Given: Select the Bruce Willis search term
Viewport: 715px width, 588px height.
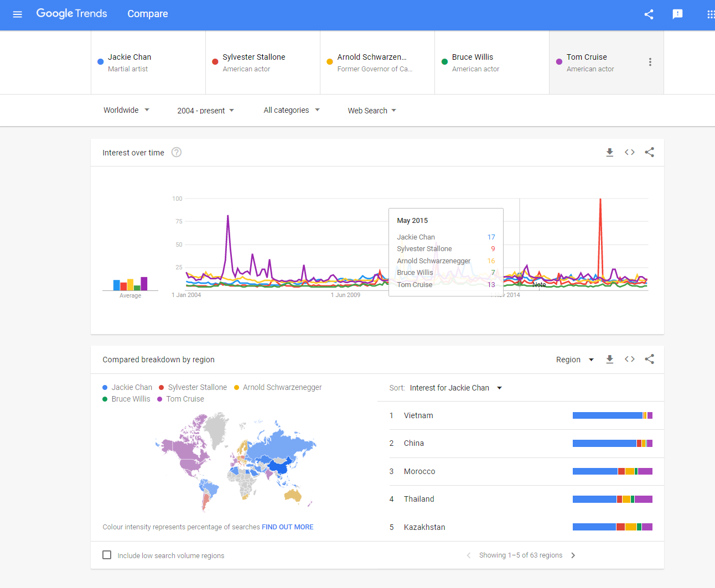Looking at the screenshot, I should tap(492, 63).
